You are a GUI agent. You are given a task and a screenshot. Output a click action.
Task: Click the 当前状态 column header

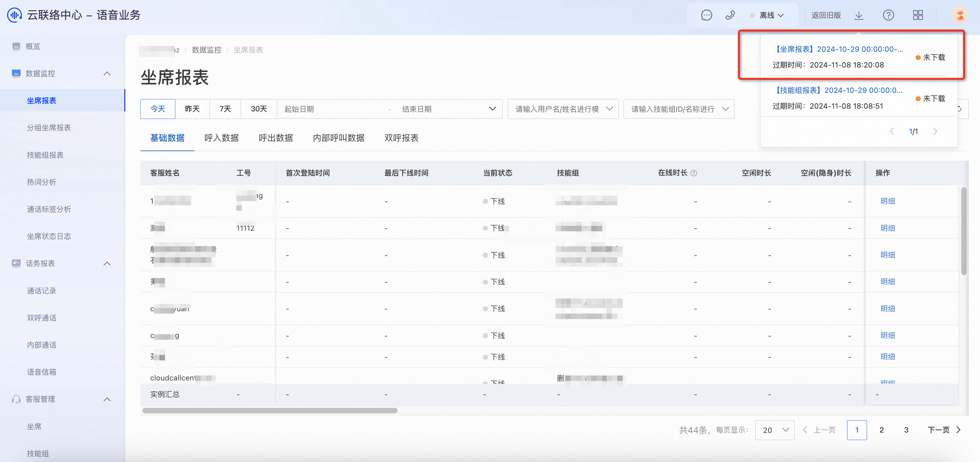498,173
